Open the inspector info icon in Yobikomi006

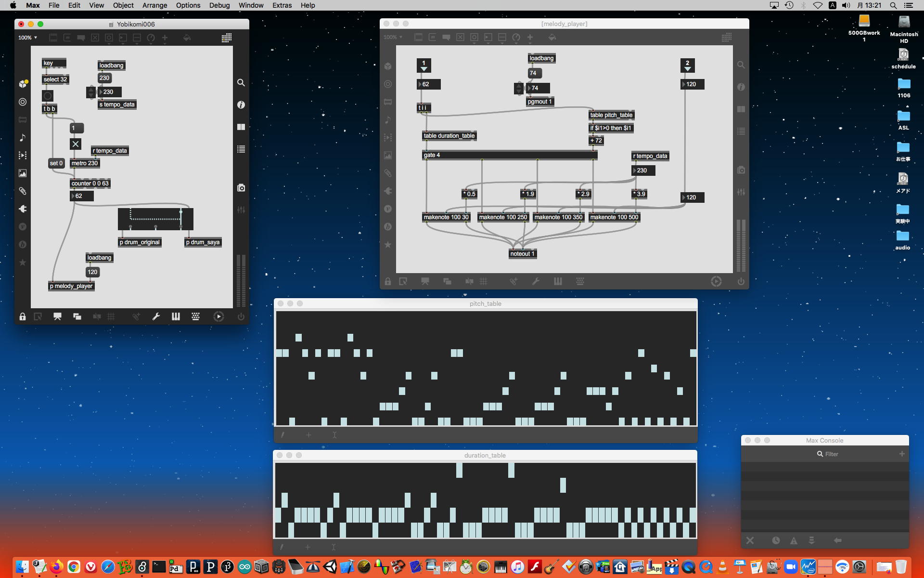tap(241, 105)
